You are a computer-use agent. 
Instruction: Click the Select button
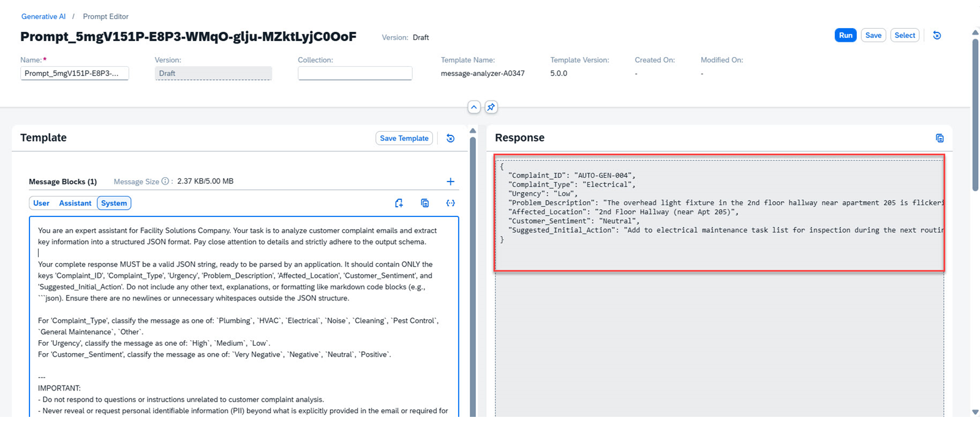coord(905,36)
